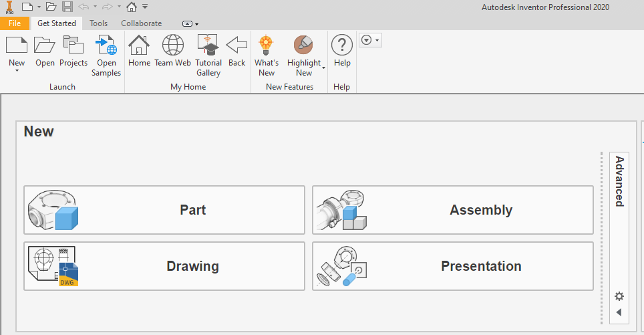644x335 pixels.
Task: Collapse the New panel with the left triangle
Action: [619, 312]
